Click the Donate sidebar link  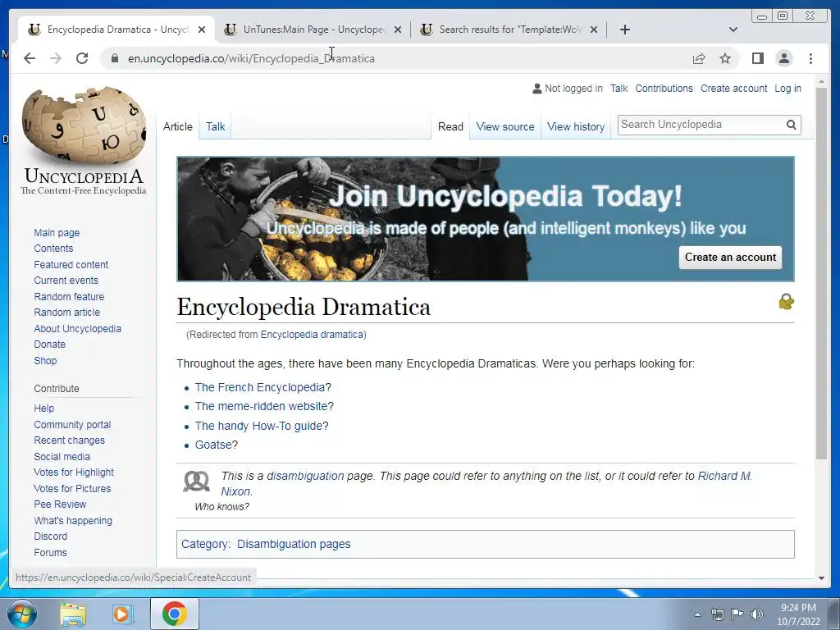[50, 345]
